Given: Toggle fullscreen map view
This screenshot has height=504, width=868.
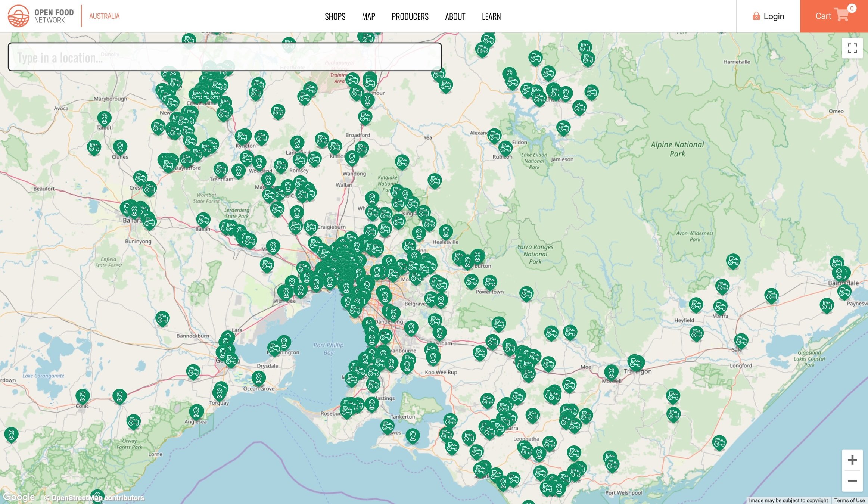Looking at the screenshot, I should coord(852,48).
